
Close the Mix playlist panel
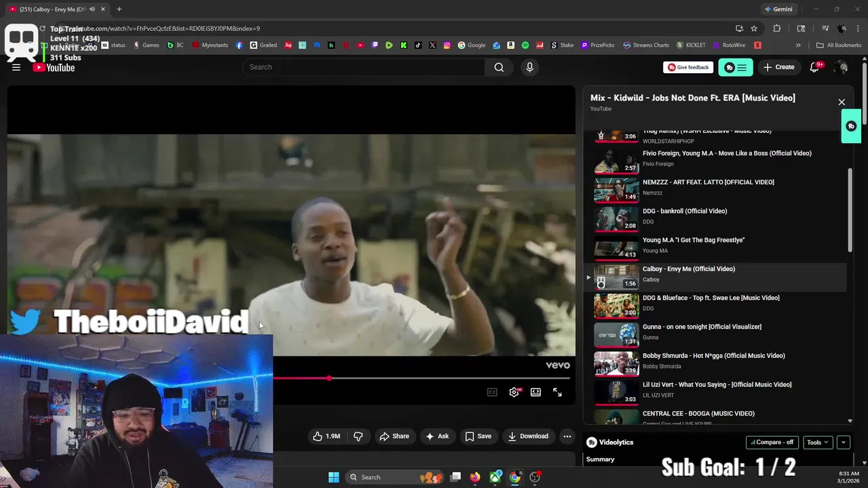pyautogui.click(x=842, y=102)
